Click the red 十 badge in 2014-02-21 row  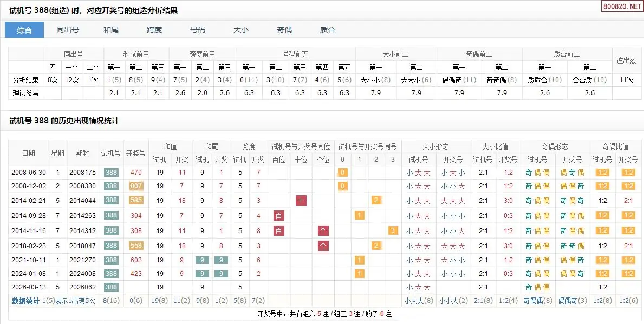[301, 201]
